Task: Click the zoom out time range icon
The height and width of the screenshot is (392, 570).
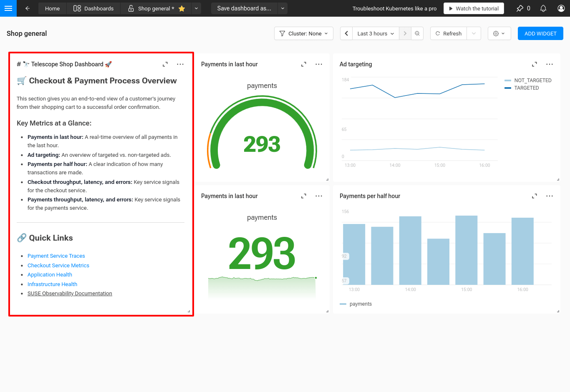Action: [417, 33]
